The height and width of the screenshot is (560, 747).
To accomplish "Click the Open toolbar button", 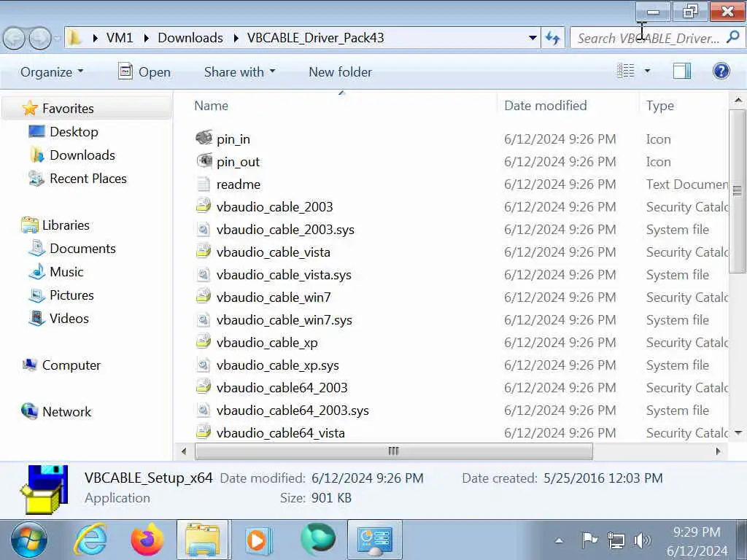I will [144, 72].
